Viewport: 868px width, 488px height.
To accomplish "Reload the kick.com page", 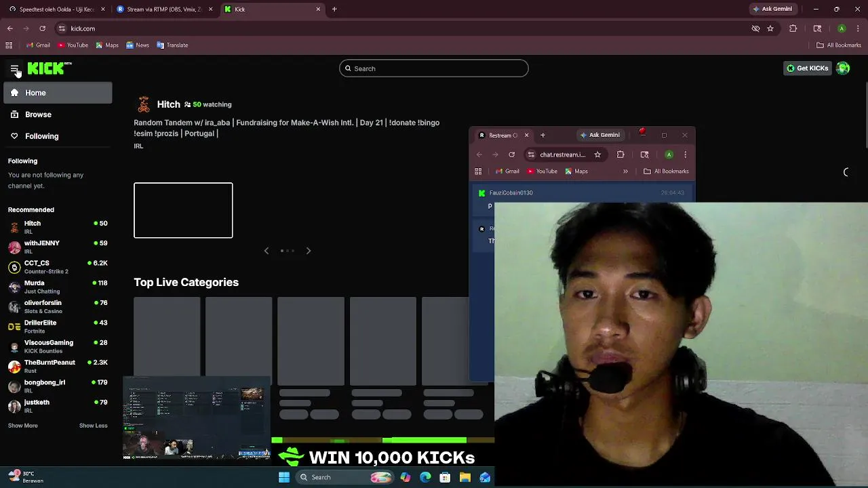I will pos(42,28).
